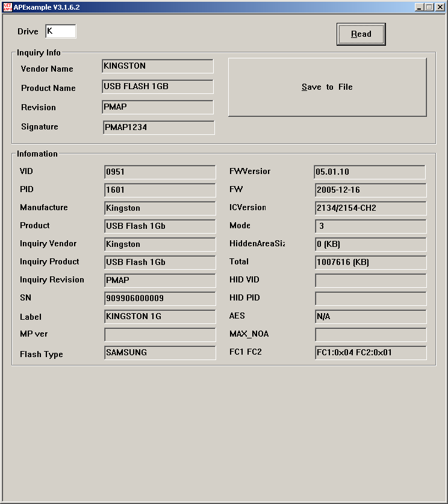Select the Vendor Name field showing KINGSTON
This screenshot has width=448, height=504.
pos(158,66)
